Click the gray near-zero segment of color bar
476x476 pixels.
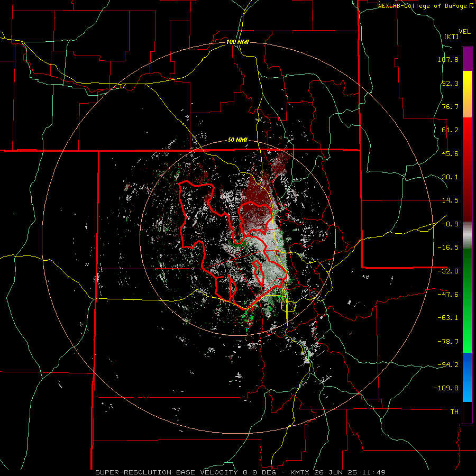point(467,235)
